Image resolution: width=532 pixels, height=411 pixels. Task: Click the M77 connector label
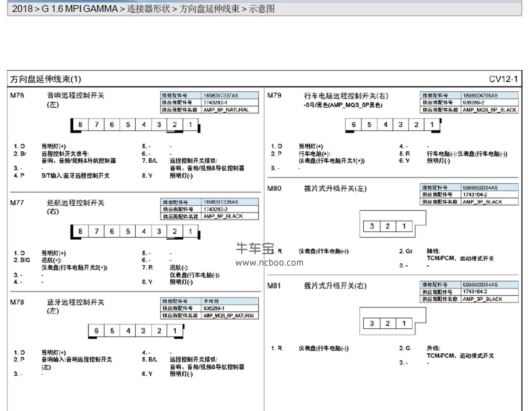coord(17,203)
